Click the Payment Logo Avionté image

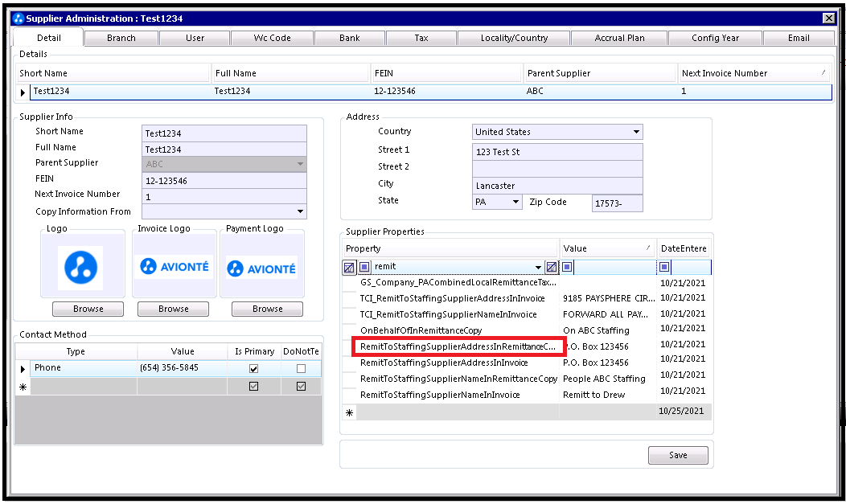click(261, 268)
